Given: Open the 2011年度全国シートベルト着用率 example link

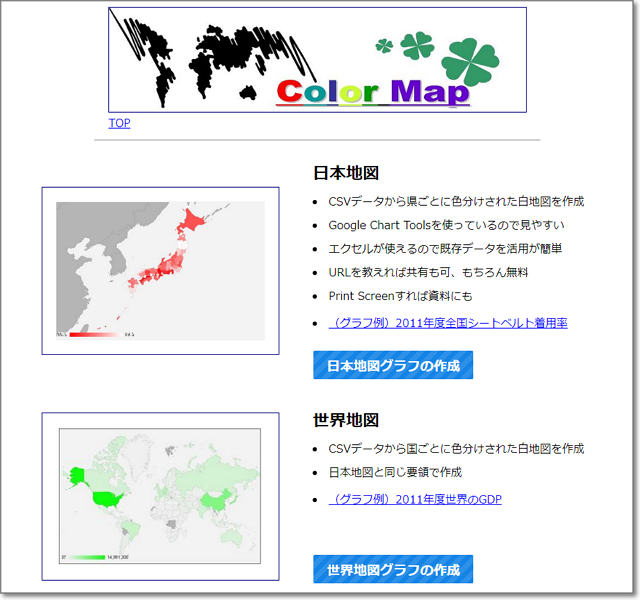Looking at the screenshot, I should [x=447, y=323].
